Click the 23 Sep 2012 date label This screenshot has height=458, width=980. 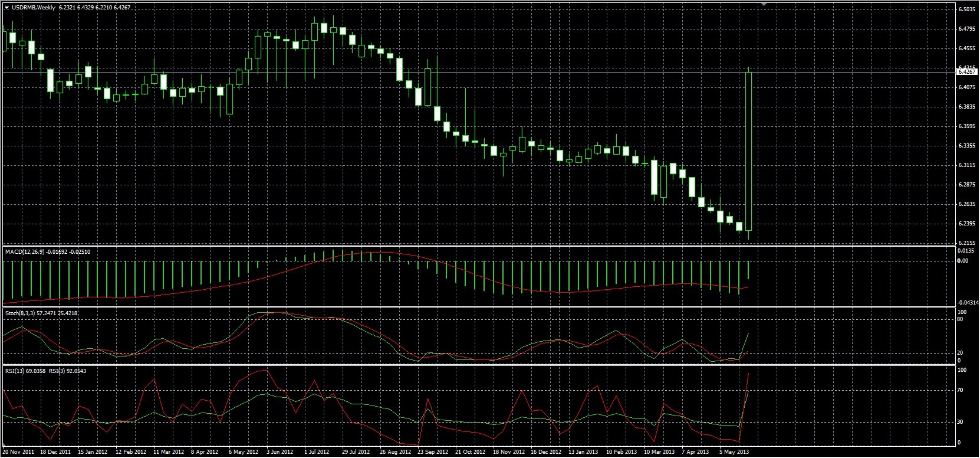click(x=433, y=452)
